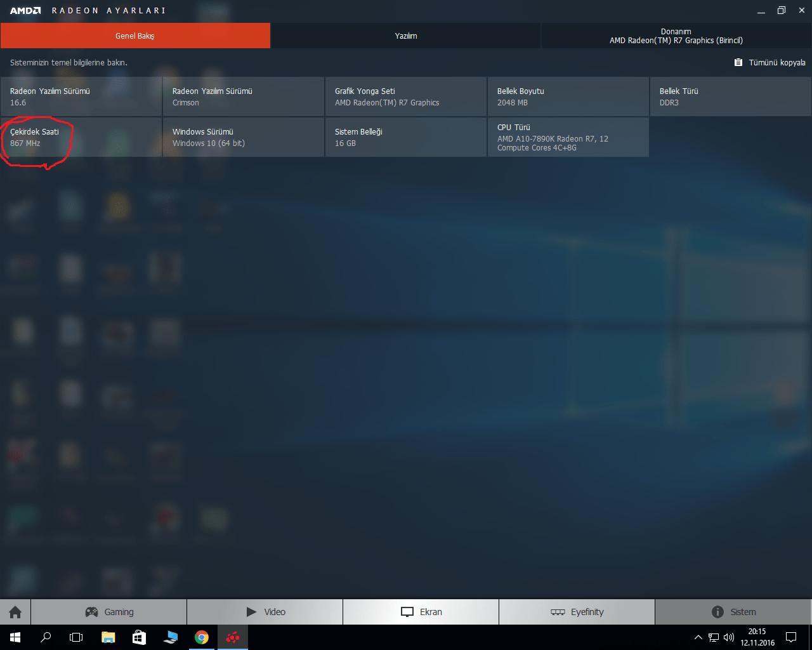812x650 pixels.
Task: Select the Windows Sürümü tile
Action: 244,137
